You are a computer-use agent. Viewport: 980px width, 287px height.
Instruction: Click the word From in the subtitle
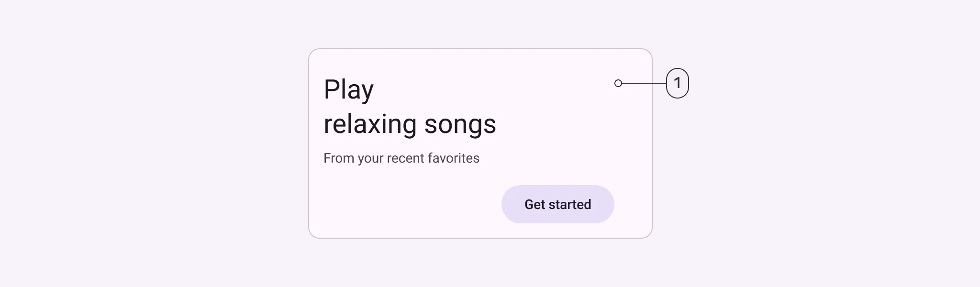pyautogui.click(x=339, y=158)
